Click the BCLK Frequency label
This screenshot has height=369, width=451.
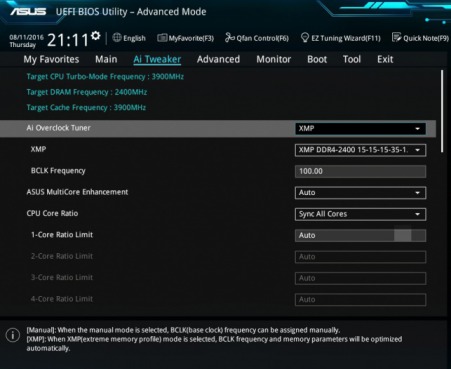pyautogui.click(x=58, y=171)
